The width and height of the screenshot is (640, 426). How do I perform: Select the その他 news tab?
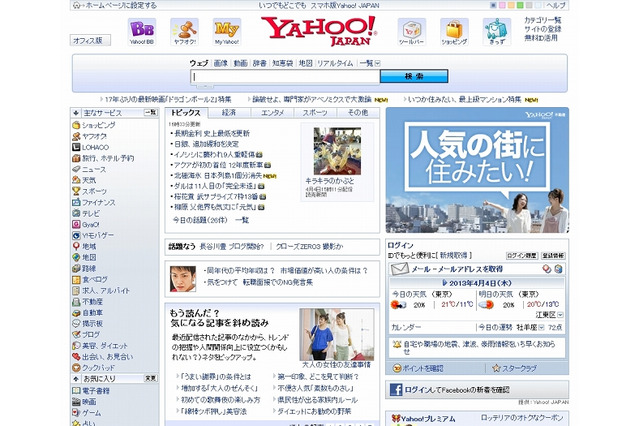(358, 113)
